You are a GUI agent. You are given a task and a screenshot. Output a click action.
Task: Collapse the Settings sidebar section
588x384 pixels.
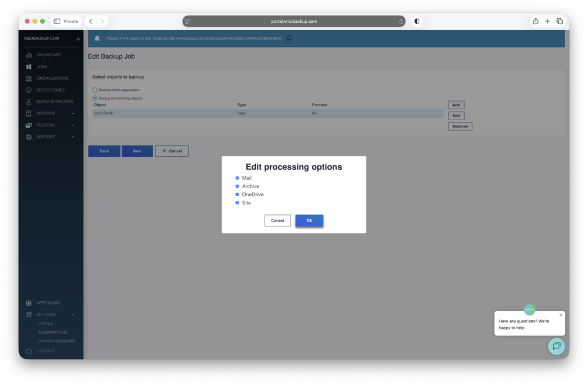click(x=73, y=315)
